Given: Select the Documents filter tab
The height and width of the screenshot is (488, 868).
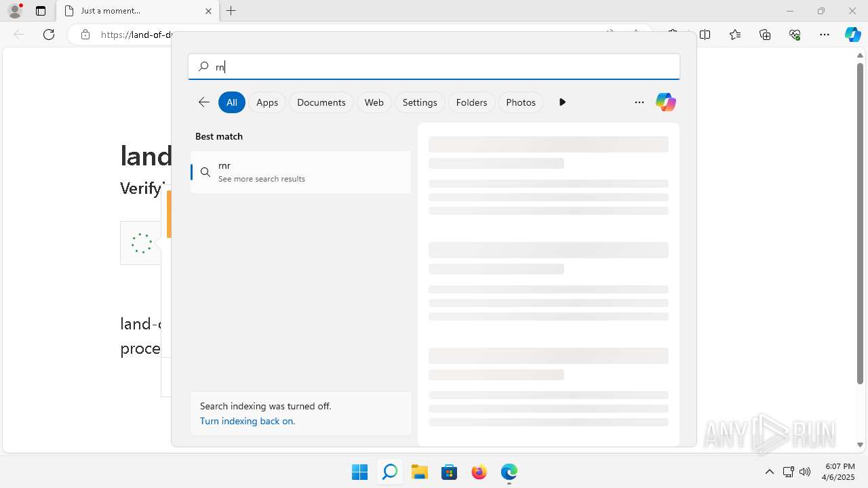Looking at the screenshot, I should (x=321, y=102).
